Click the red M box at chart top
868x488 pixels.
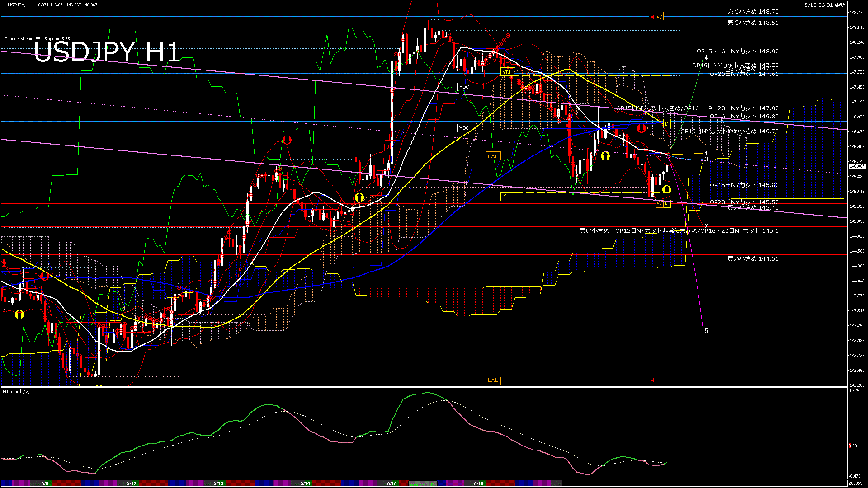(652, 17)
